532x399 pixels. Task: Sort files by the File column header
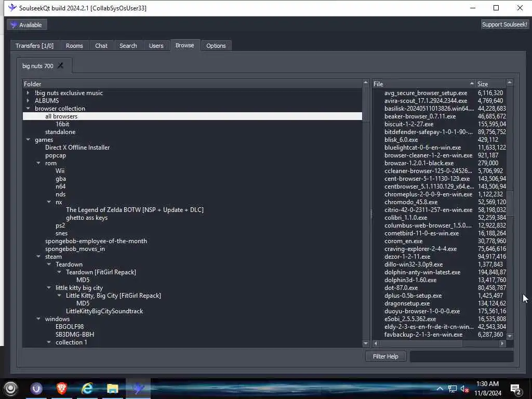(x=423, y=84)
